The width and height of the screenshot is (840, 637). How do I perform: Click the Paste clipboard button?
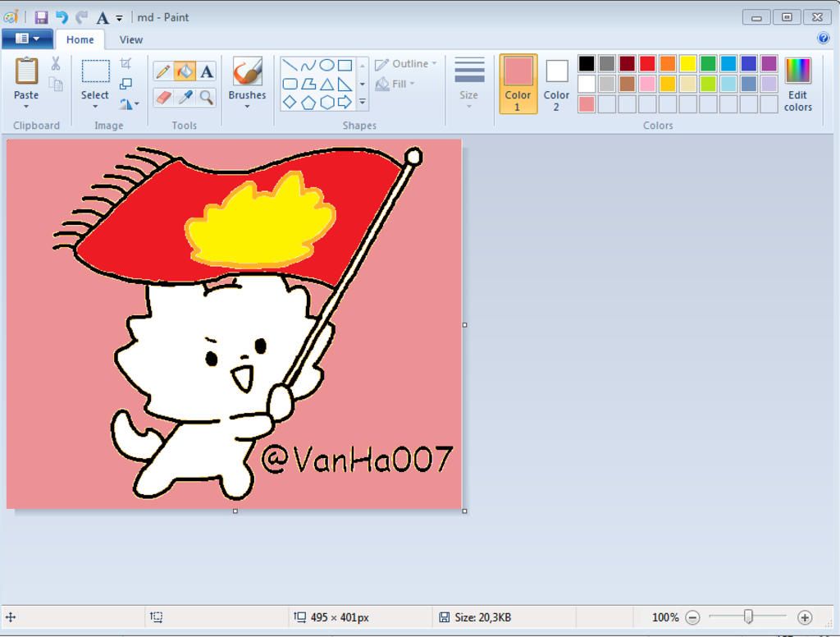26,71
